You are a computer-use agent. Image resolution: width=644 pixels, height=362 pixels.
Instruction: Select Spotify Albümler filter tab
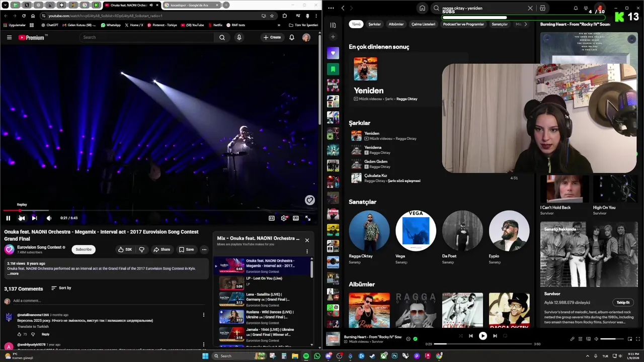click(x=396, y=24)
